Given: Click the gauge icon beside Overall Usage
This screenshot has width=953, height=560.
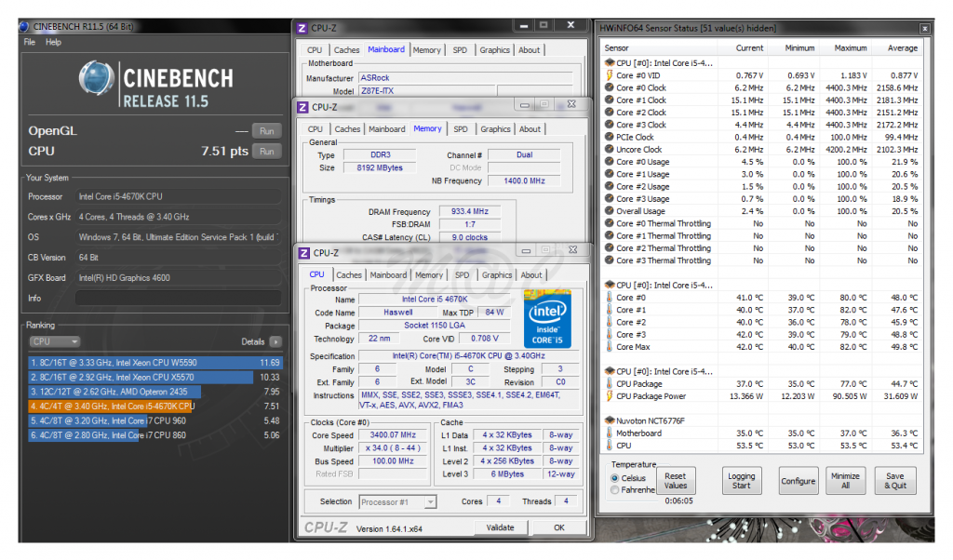Looking at the screenshot, I should click(609, 211).
